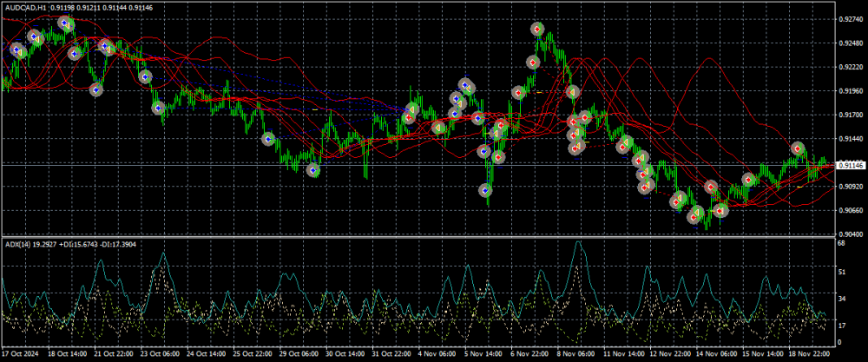
Task: Click the leftmost trade marker on the chart
Action: pos(16,49)
